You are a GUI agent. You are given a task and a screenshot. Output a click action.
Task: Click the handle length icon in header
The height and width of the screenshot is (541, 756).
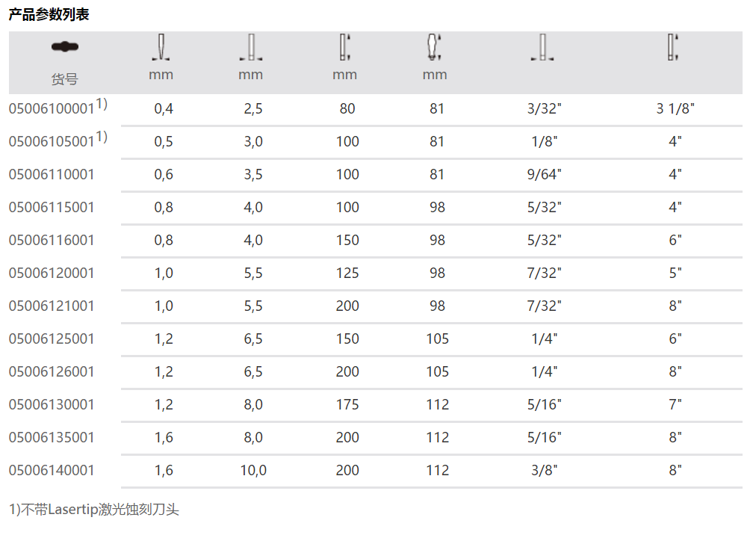coord(434,47)
